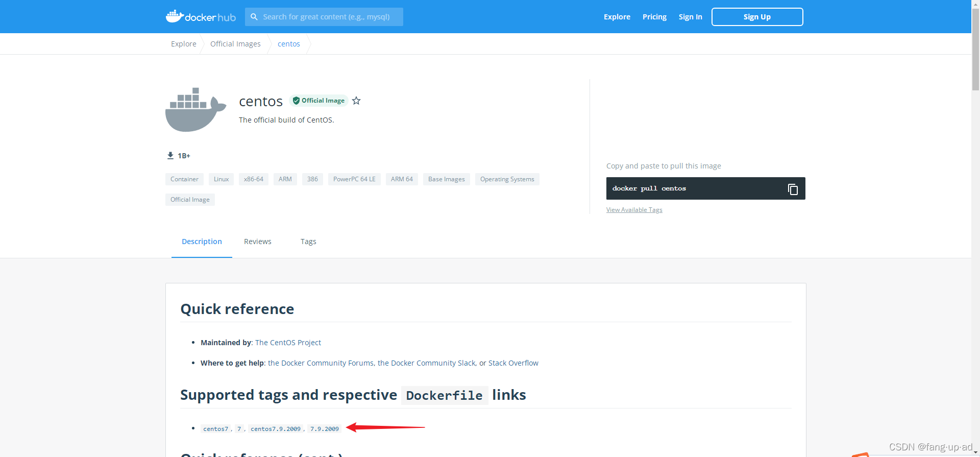Click the page vertical scrollbar thumb
This screenshot has height=457, width=980.
pos(975,50)
